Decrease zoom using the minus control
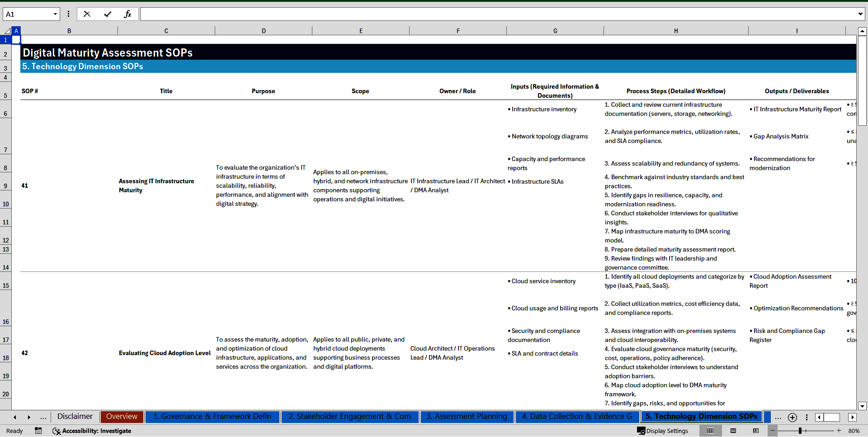Viewport: 868px width, 437px height. pos(772,431)
